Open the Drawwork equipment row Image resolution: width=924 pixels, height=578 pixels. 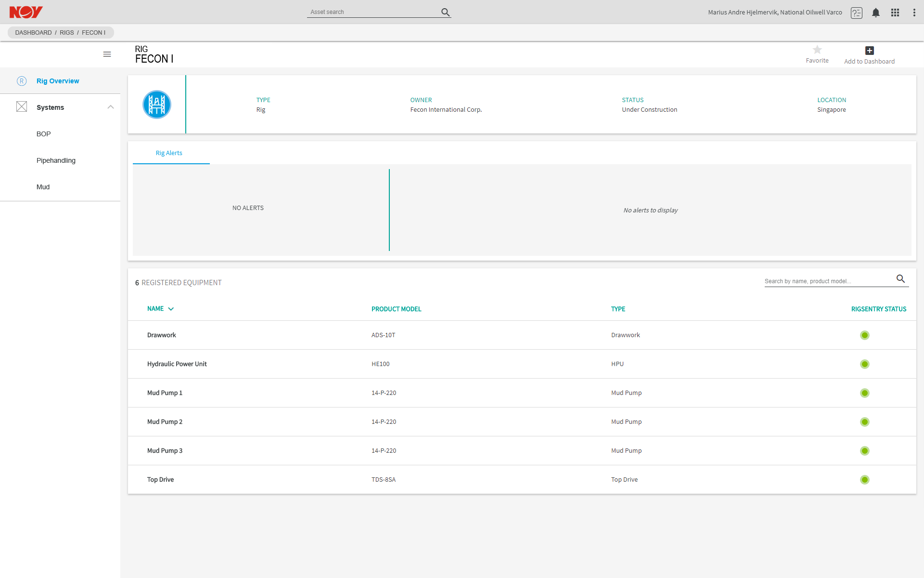522,335
